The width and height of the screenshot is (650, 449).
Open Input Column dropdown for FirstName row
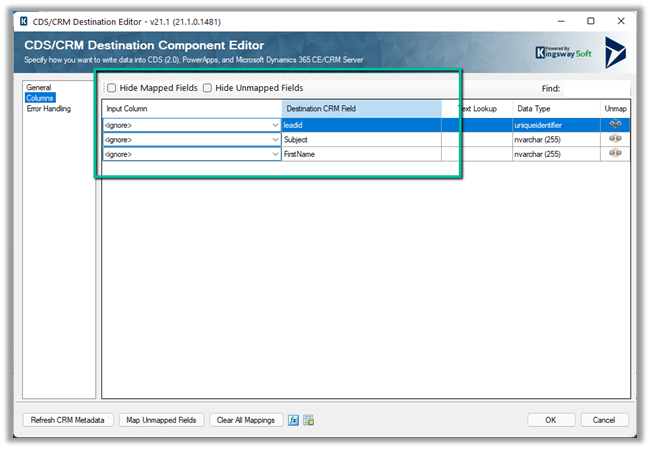(275, 154)
